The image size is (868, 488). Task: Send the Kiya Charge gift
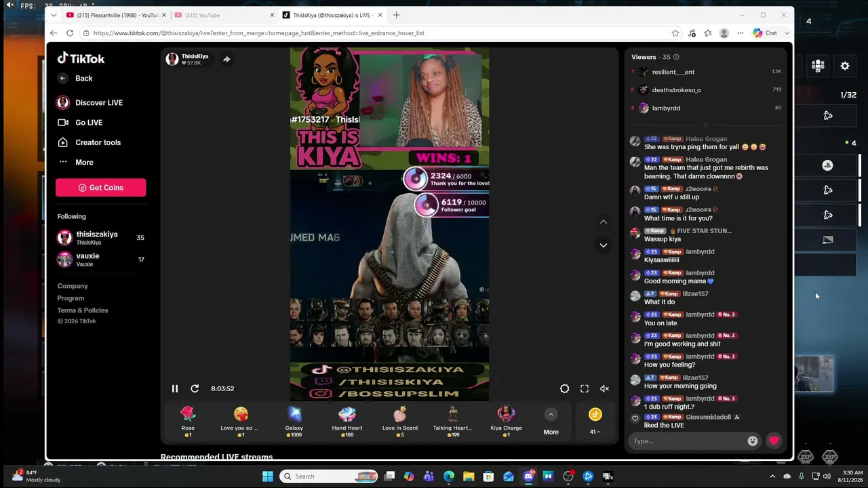coord(506,421)
